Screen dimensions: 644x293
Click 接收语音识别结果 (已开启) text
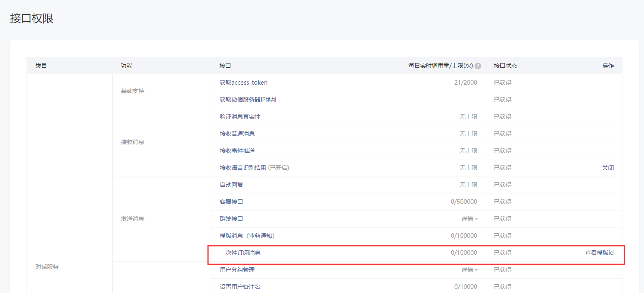point(254,168)
